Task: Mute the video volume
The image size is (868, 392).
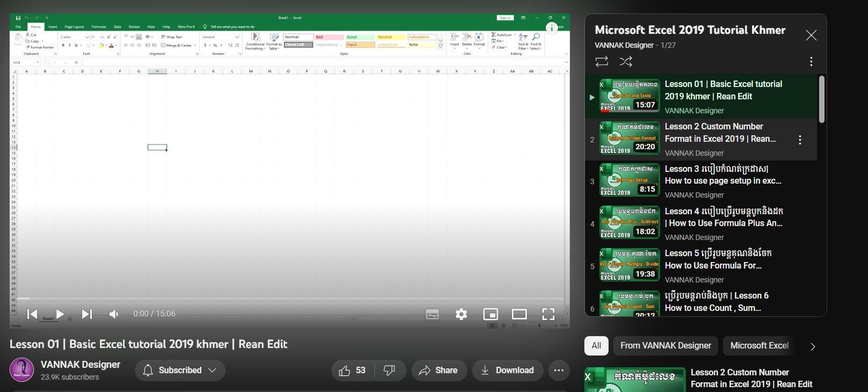Action: click(x=113, y=314)
